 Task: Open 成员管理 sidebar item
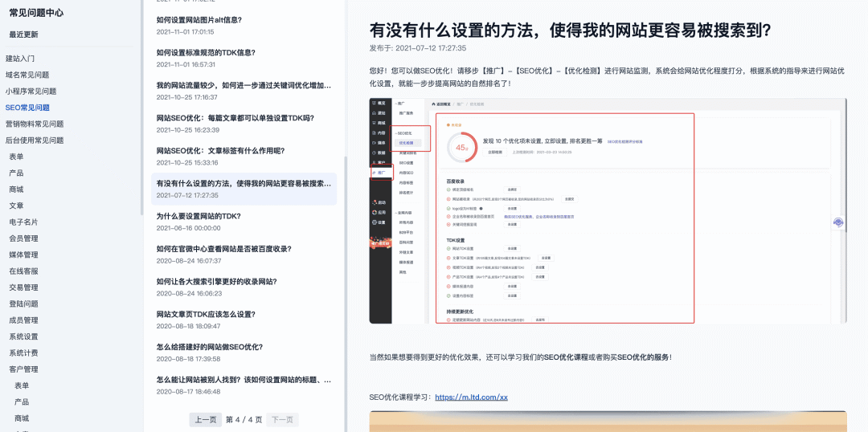click(x=24, y=320)
